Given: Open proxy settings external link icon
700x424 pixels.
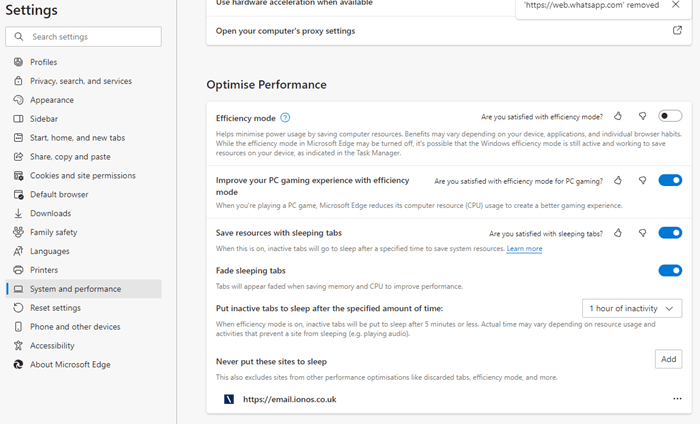Looking at the screenshot, I should tap(677, 30).
